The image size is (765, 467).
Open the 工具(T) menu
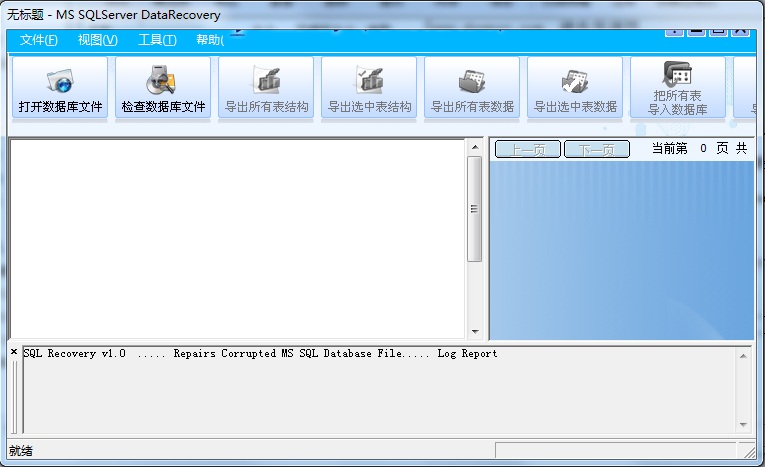click(157, 40)
